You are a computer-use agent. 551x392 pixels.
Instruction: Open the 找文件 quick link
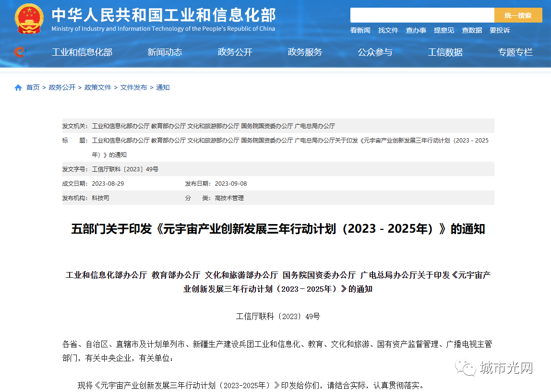[388, 30]
